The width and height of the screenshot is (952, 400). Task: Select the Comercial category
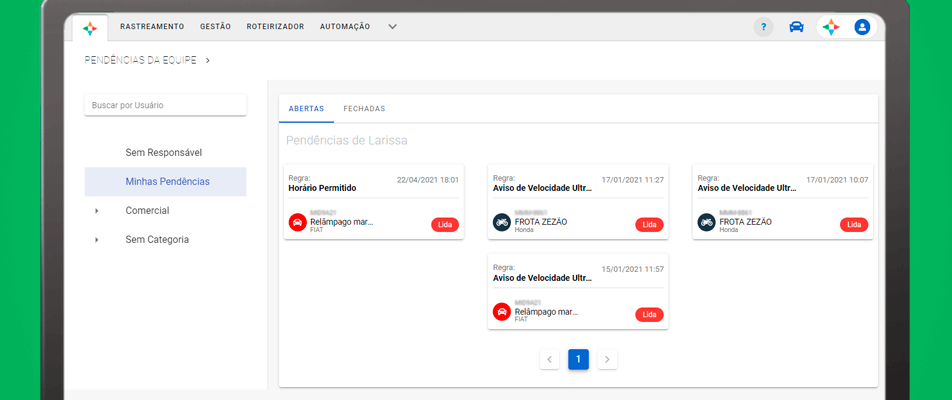pyautogui.click(x=148, y=211)
